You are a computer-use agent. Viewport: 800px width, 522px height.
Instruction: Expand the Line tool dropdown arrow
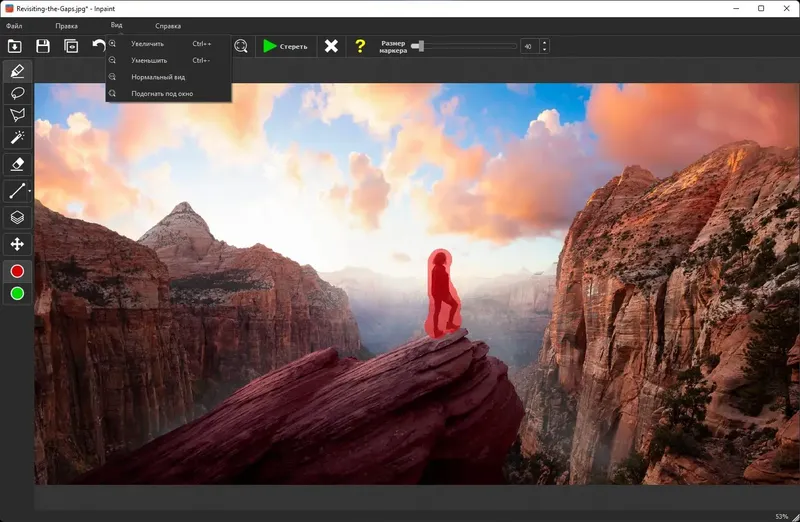click(x=30, y=190)
